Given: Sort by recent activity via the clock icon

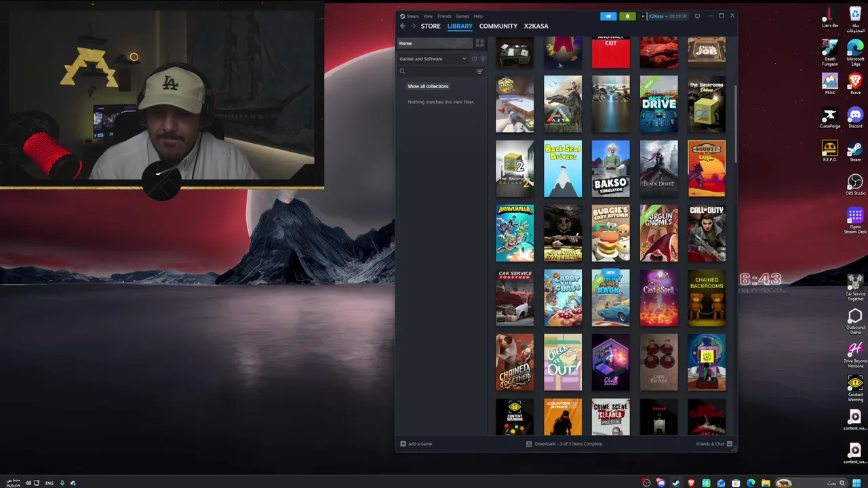Looking at the screenshot, I should click(x=474, y=59).
